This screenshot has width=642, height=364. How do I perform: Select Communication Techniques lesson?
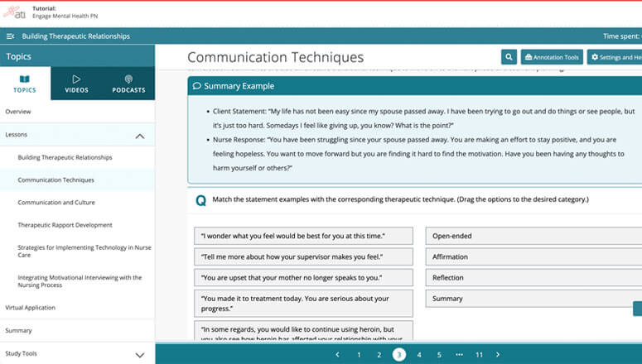point(56,180)
